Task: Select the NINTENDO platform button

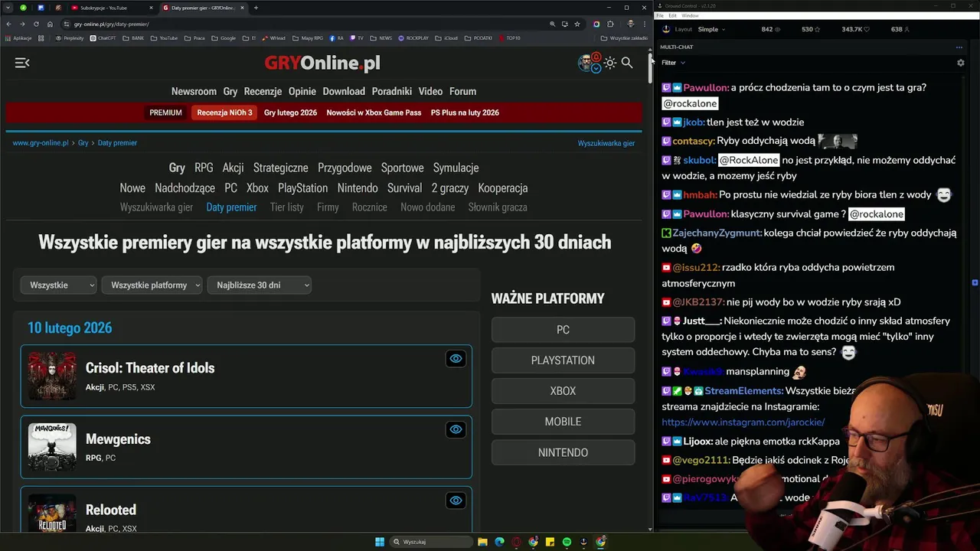Action: [x=563, y=452]
